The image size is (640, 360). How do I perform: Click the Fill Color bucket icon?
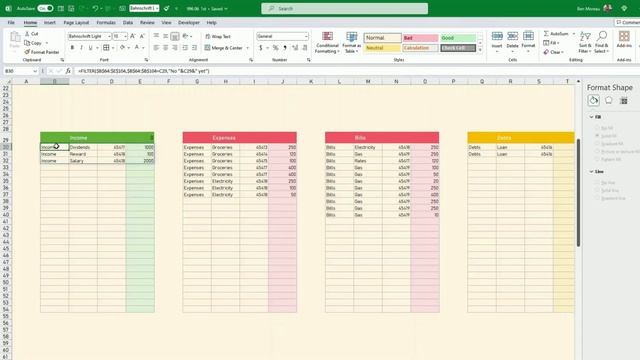[x=122, y=48]
